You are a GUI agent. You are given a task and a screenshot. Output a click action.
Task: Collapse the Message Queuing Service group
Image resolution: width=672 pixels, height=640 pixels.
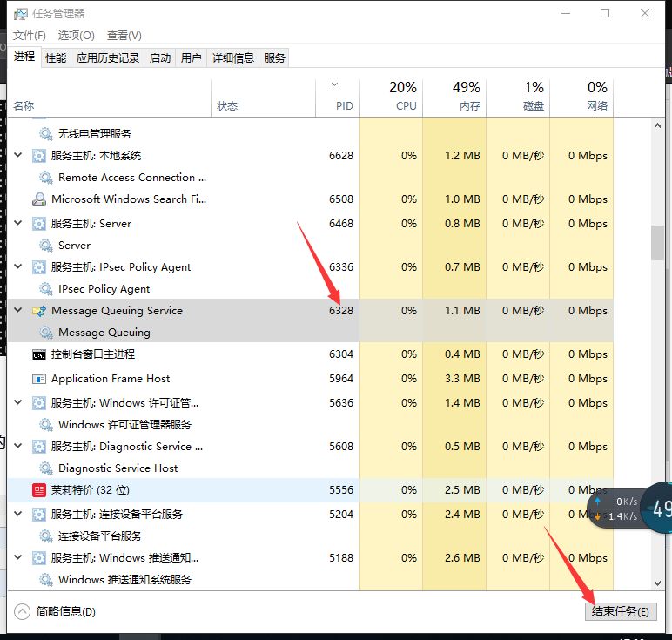point(18,309)
